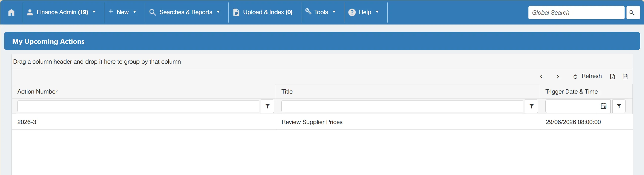Image resolution: width=644 pixels, height=175 pixels.
Task: Click the New dropdown arrow
Action: tap(134, 12)
